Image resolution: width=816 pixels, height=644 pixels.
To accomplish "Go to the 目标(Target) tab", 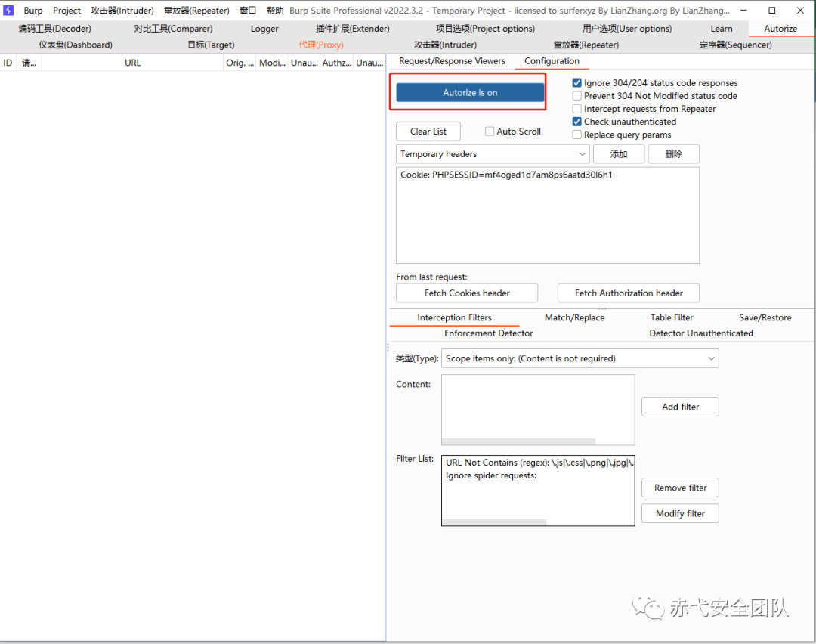I will point(211,45).
